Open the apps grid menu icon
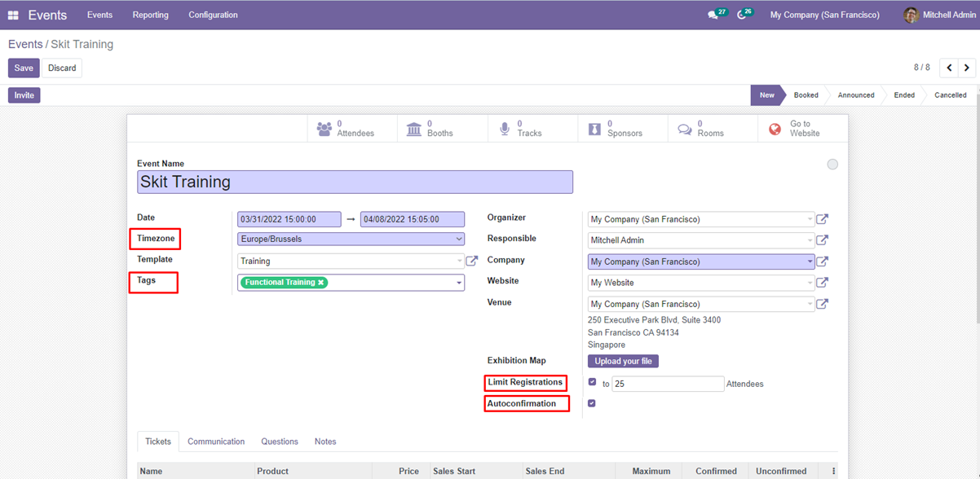The width and height of the screenshot is (980, 479). (x=13, y=15)
